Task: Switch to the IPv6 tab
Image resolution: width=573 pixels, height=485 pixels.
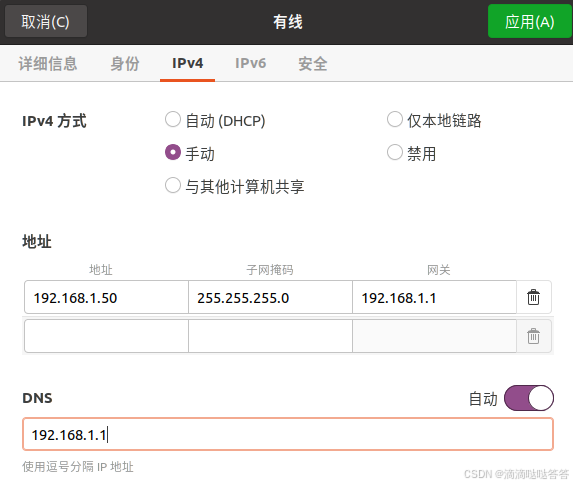Action: [250, 64]
